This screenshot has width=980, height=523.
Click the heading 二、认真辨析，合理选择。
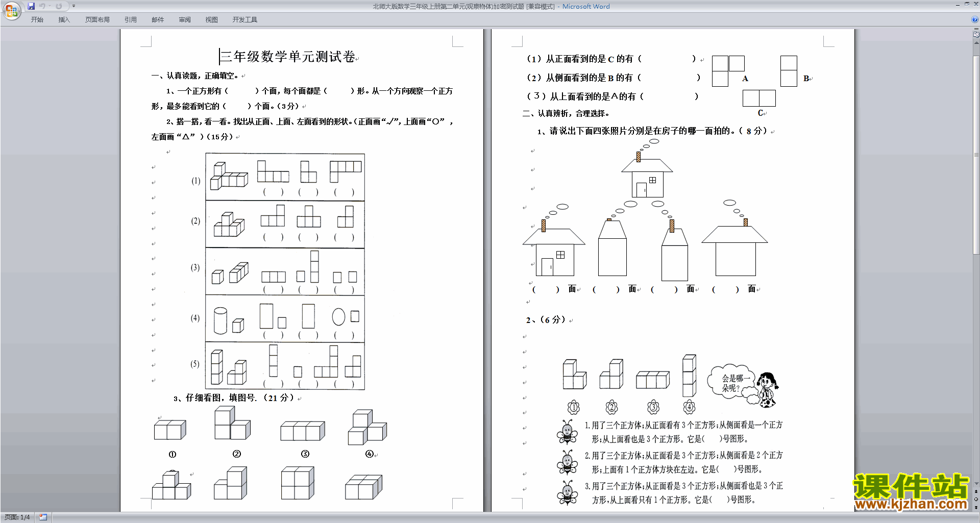point(566,113)
